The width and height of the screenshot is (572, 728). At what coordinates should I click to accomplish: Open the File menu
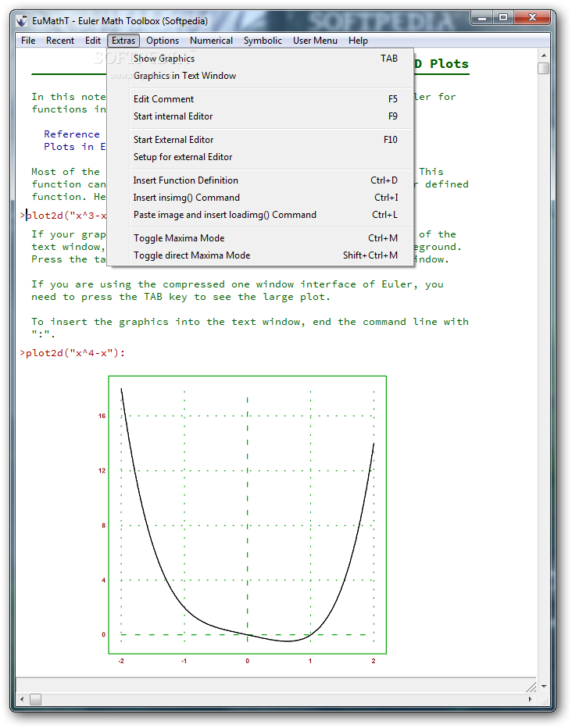tap(28, 41)
